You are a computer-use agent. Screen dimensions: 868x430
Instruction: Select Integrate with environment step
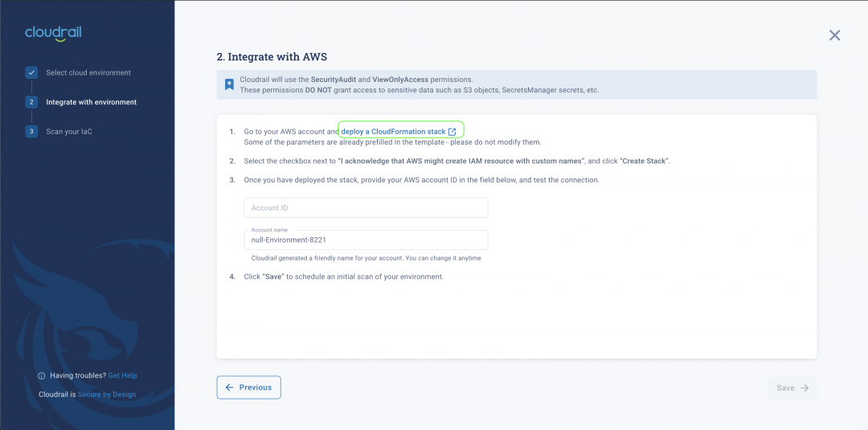pos(92,102)
